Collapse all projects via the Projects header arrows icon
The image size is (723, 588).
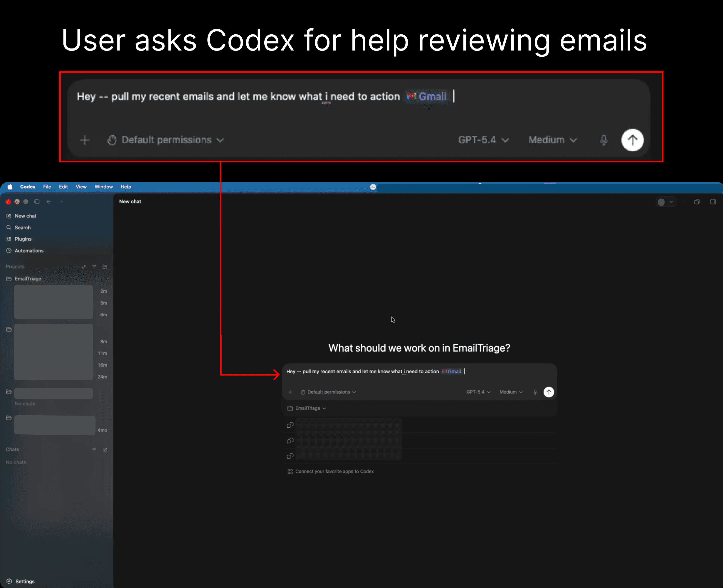click(84, 267)
